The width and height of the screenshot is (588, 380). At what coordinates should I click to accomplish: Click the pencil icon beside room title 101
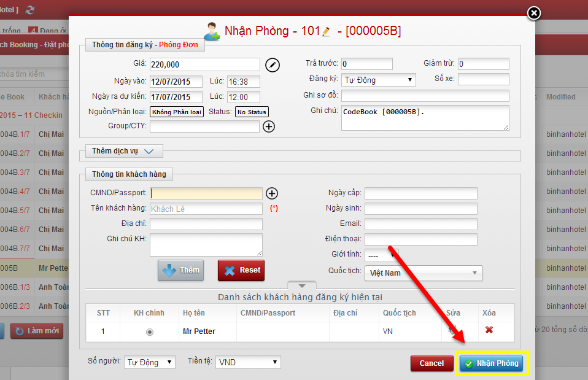[x=327, y=31]
